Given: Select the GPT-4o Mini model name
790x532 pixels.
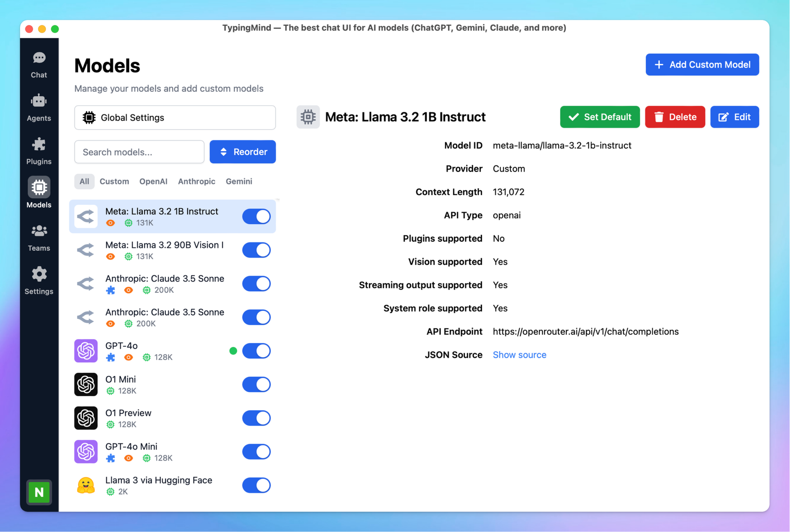Looking at the screenshot, I should coord(131,446).
